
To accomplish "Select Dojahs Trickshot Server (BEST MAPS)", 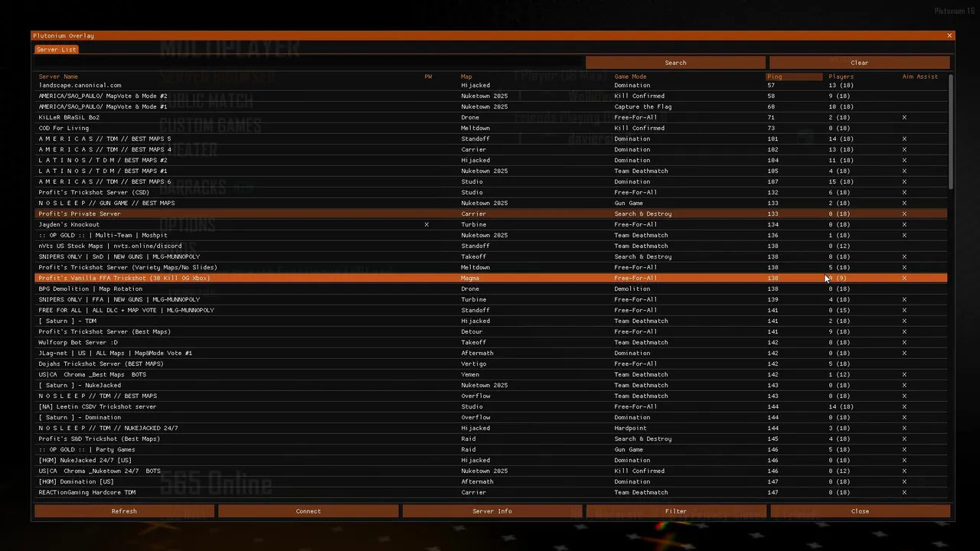I will (491, 364).
